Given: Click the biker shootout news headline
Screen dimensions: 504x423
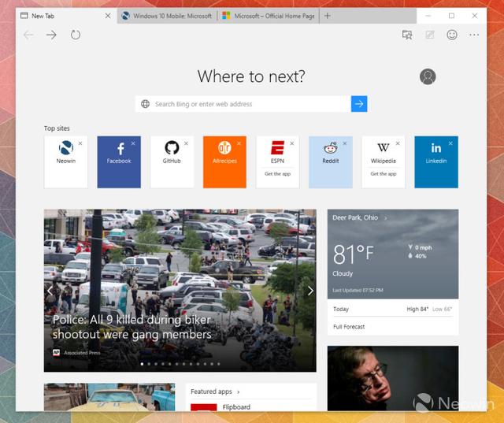Looking at the screenshot, I should [132, 327].
